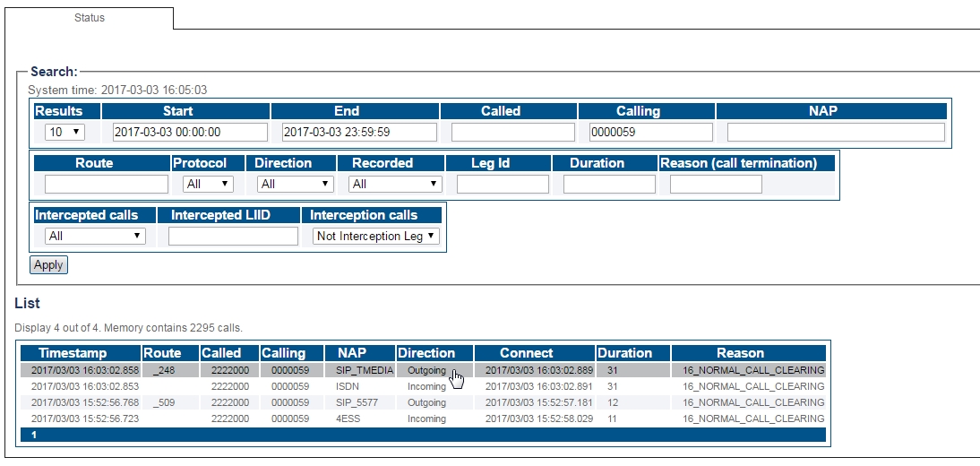
Task: Select the 4ESS incoming call row
Action: coord(358,419)
